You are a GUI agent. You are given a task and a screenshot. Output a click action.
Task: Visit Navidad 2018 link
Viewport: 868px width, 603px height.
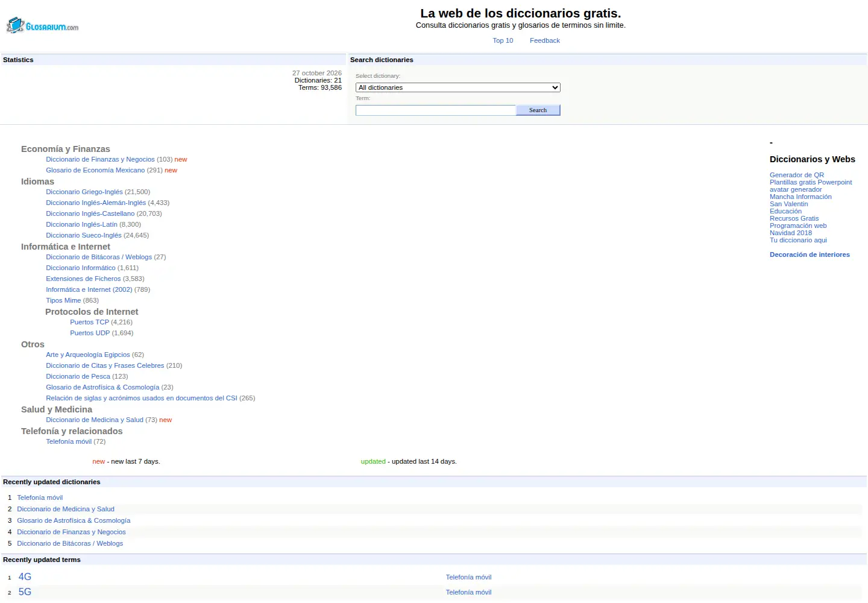click(791, 233)
